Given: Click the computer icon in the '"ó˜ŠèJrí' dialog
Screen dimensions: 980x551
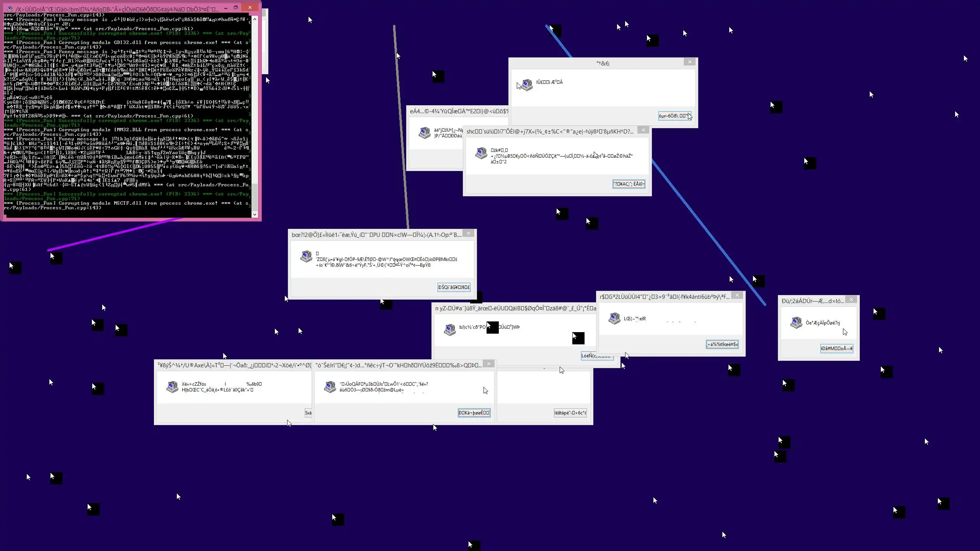Looking at the screenshot, I should 330,387.
